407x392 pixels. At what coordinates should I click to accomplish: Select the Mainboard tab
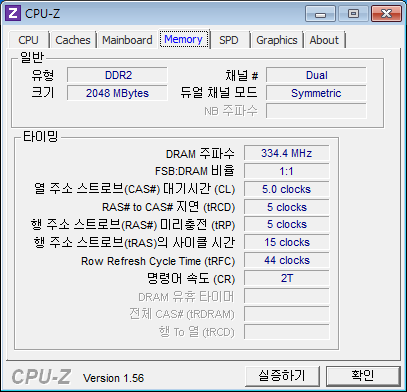click(x=127, y=40)
